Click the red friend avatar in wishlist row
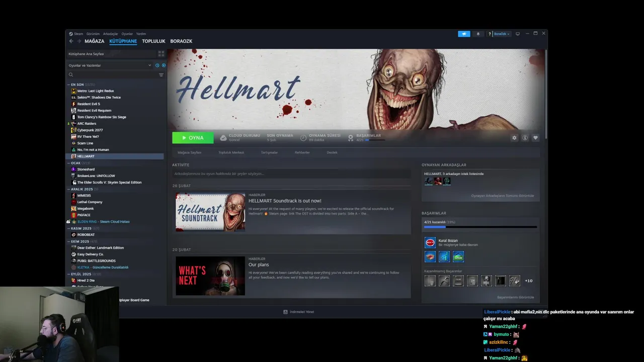644x362 pixels. tap(438, 181)
